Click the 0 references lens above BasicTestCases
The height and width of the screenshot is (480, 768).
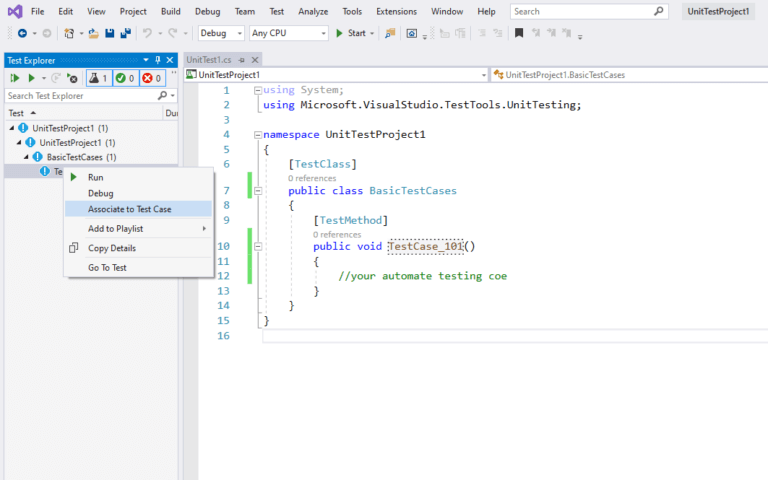312,178
